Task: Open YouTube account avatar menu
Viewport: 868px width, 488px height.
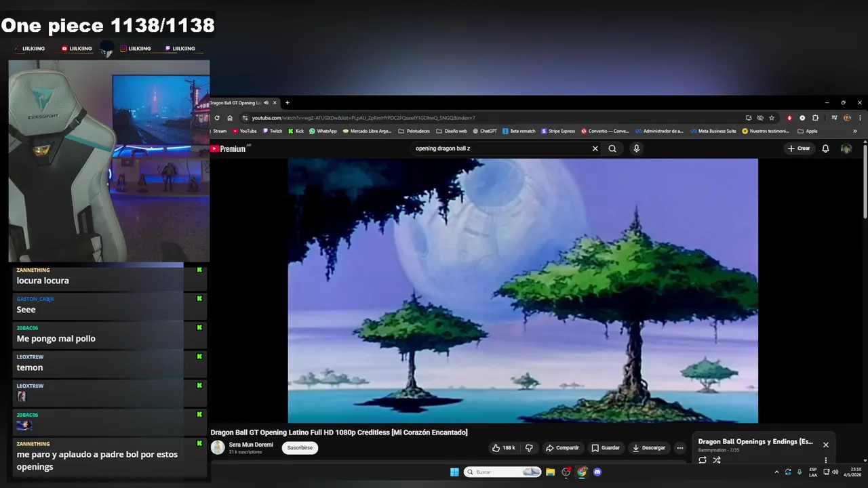Action: pos(846,148)
